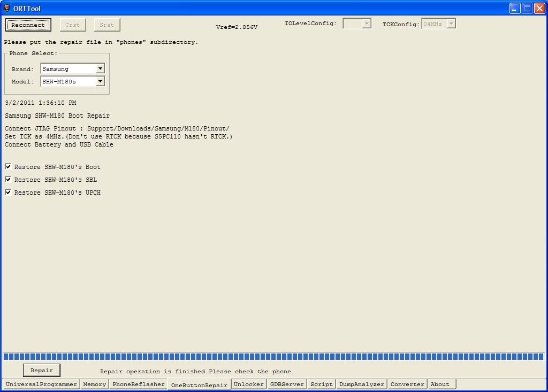Switch to the Memory tab
Viewport: 548px width, 392px height.
(x=94, y=385)
